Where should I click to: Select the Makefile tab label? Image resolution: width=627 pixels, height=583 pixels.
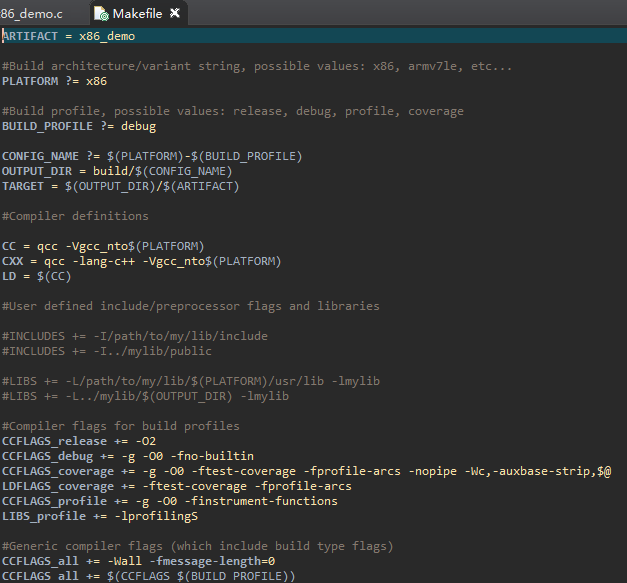click(x=139, y=14)
